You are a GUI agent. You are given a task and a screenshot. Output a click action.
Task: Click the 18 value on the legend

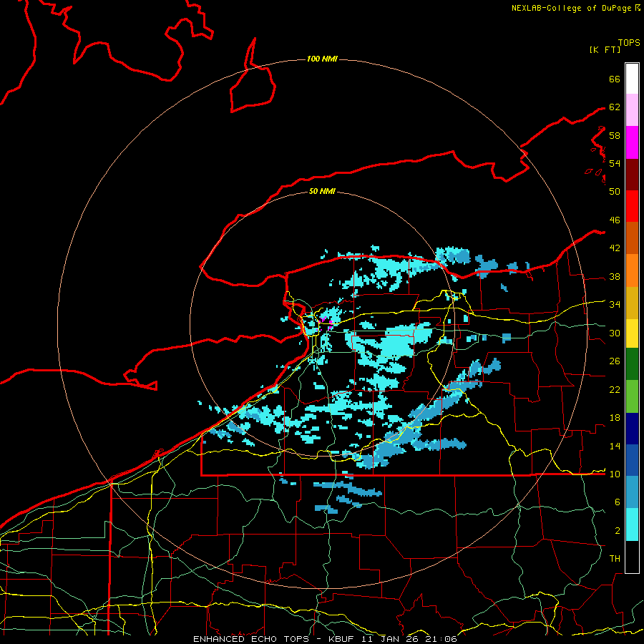(x=615, y=418)
